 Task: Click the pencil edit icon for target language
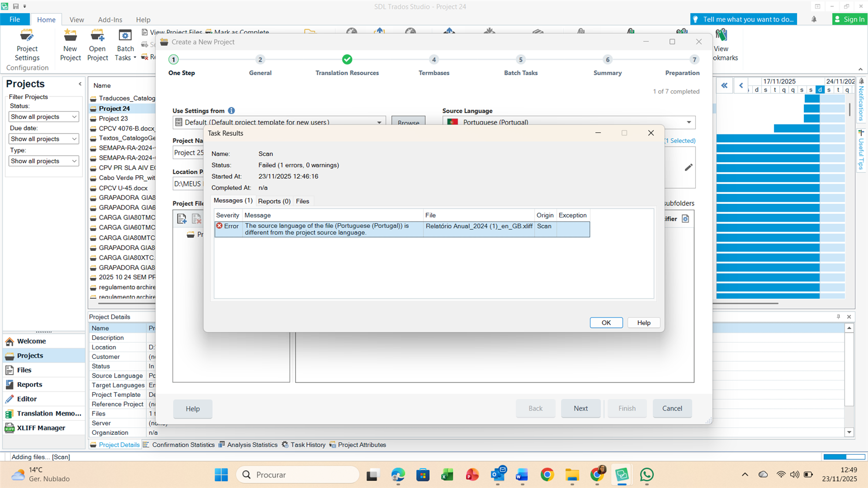[x=689, y=167]
